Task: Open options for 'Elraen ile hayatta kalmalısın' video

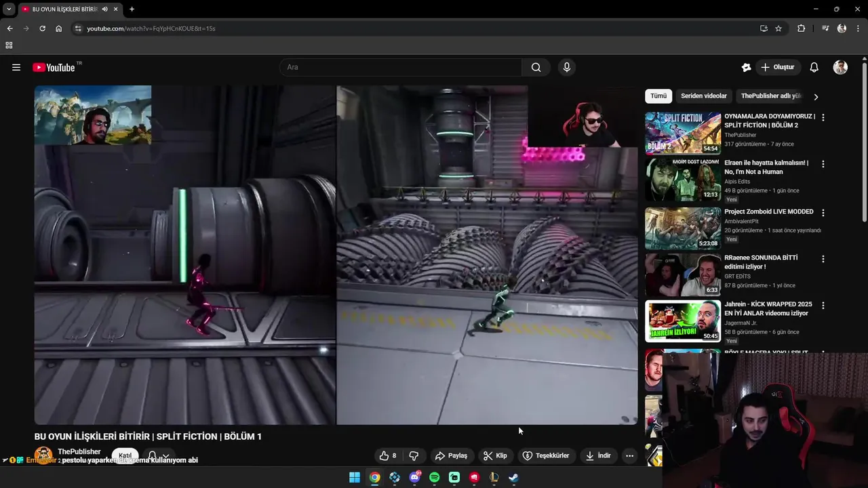Action: point(823,164)
